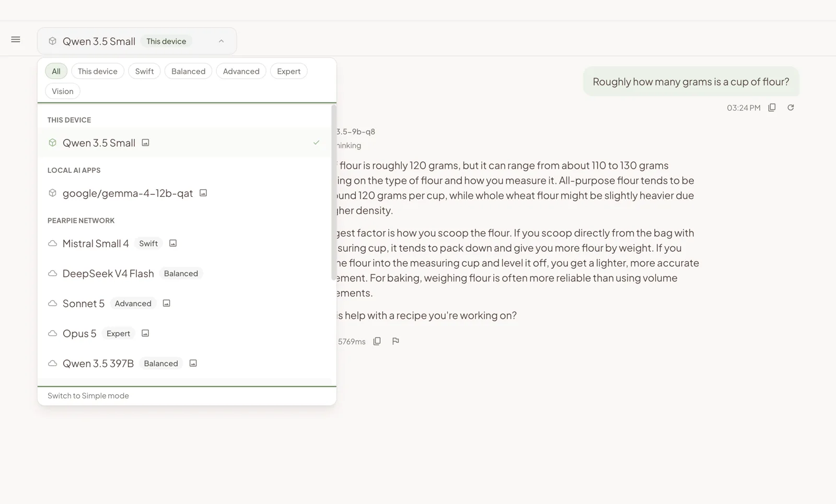Click the collapse chevron in model selector

tap(221, 41)
